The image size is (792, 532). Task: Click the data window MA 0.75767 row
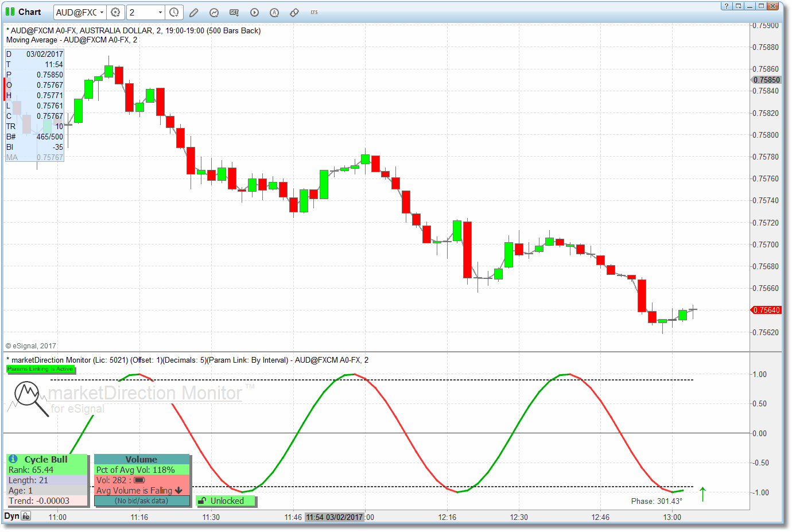point(34,157)
